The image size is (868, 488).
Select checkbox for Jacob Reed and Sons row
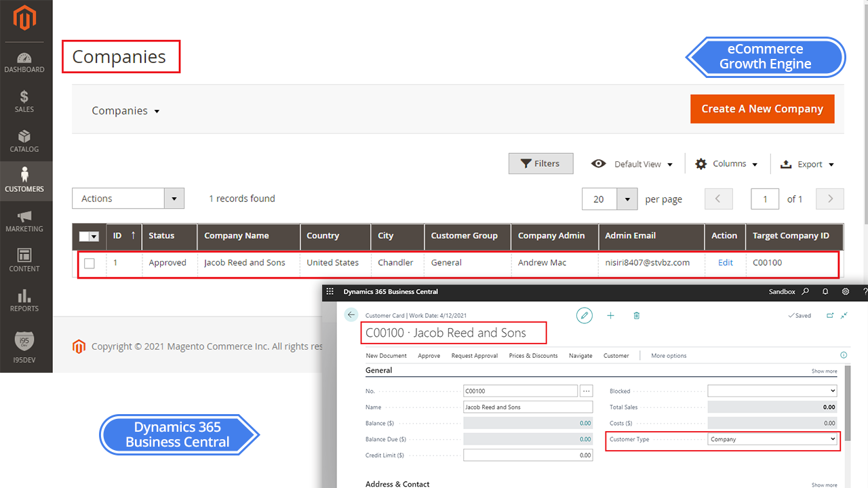coord(90,263)
